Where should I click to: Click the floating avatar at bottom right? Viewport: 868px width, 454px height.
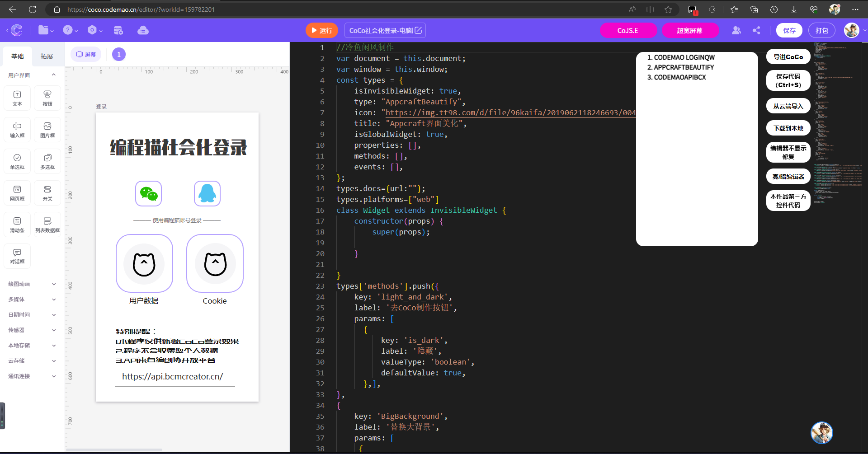coord(822,433)
